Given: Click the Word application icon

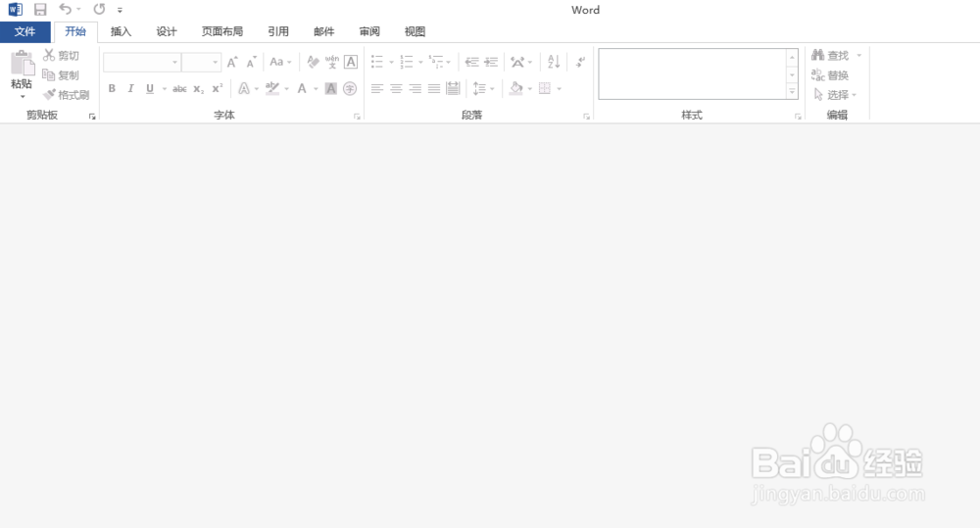Looking at the screenshot, I should (x=15, y=10).
